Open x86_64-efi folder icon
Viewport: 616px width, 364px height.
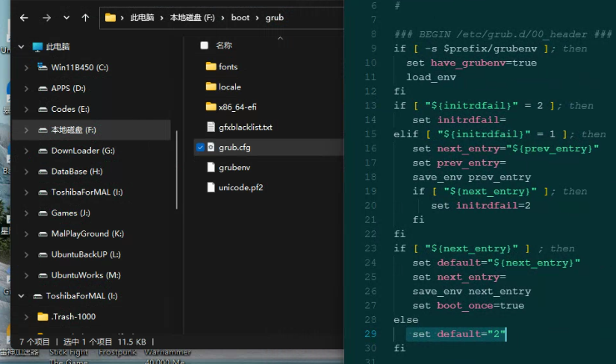pyautogui.click(x=211, y=107)
